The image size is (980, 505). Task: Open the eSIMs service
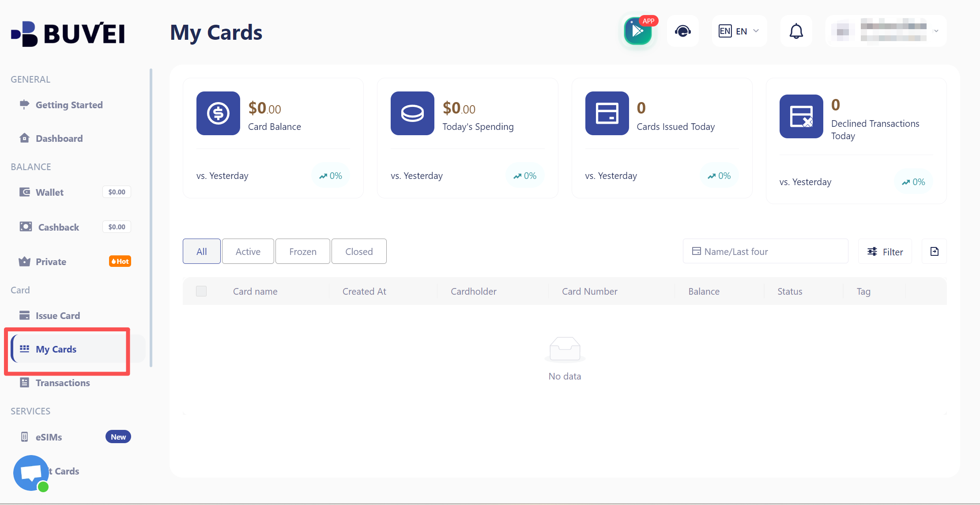49,437
